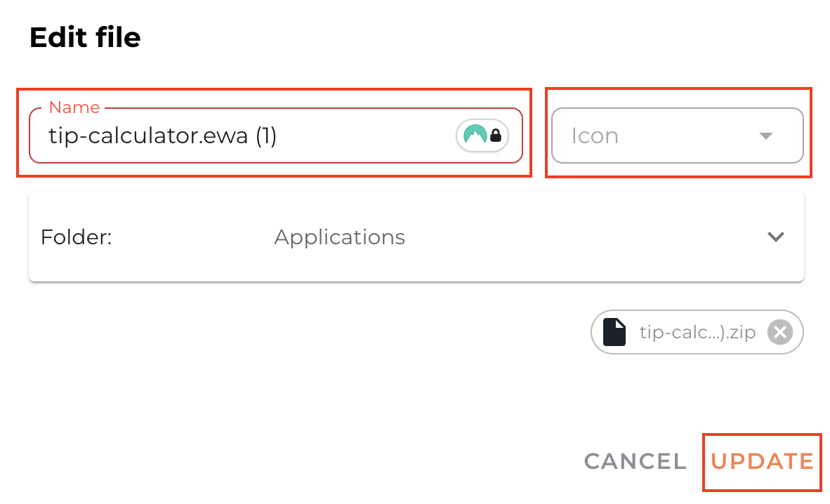Click the NordPass mountain icon in Name field

tap(475, 135)
